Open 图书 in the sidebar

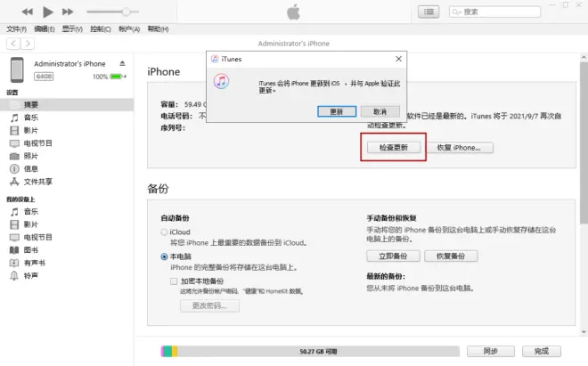click(x=31, y=250)
